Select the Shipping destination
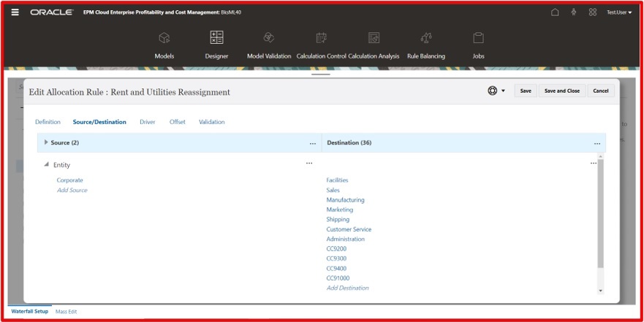Viewport: 644px width, 322px height. (338, 220)
